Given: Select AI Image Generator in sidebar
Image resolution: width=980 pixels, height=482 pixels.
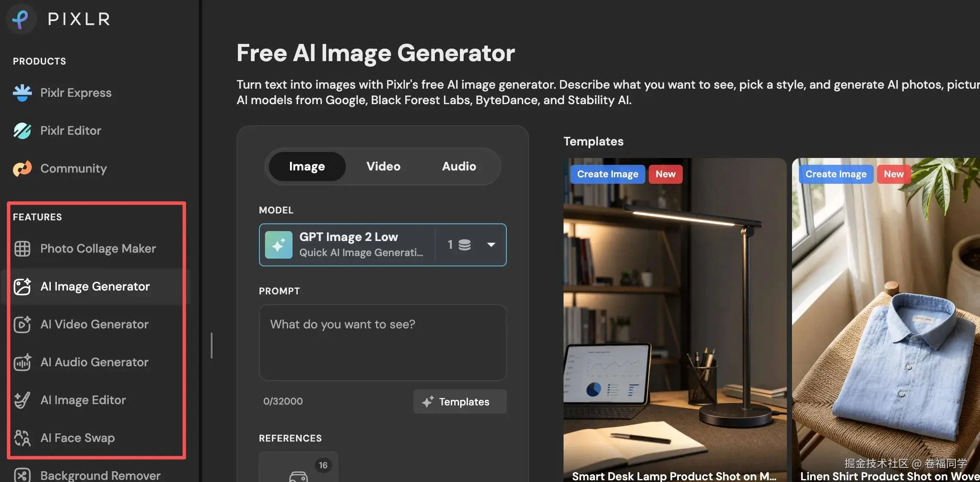Looking at the screenshot, I should click(96, 286).
